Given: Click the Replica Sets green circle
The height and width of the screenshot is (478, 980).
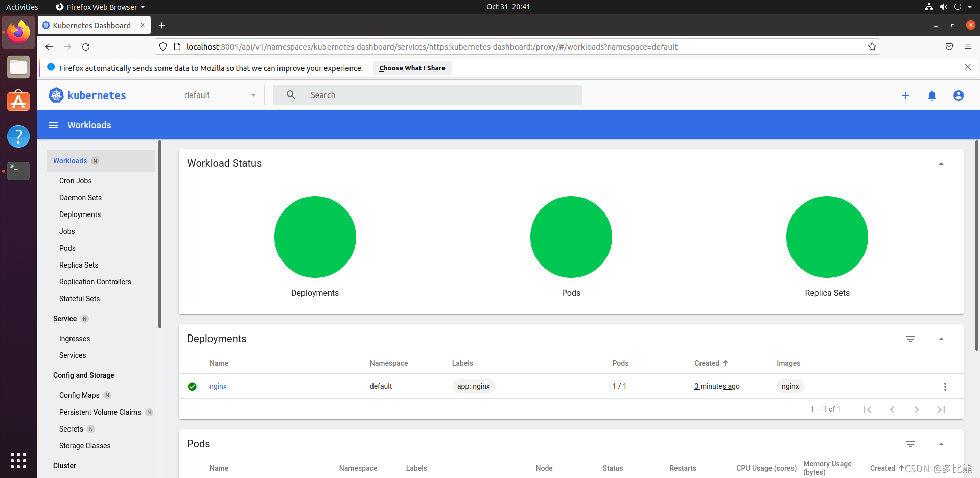Looking at the screenshot, I should (827, 237).
